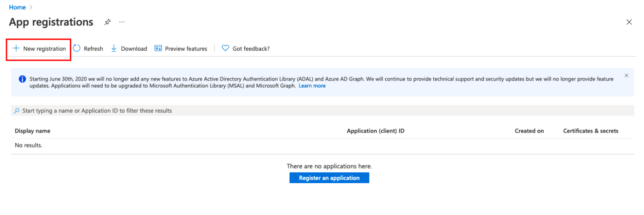Click the Download arrow icon
The image size is (644, 215).
click(x=114, y=48)
